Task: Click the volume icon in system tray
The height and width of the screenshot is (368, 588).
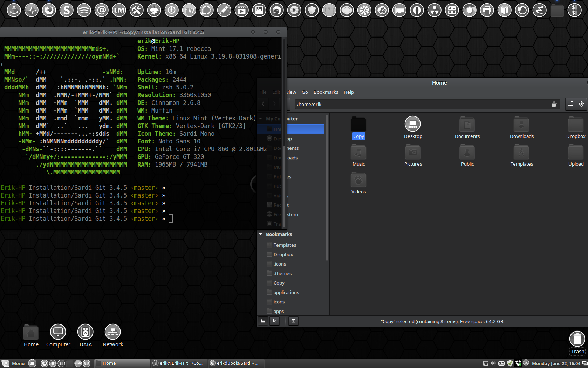Action: pyautogui.click(x=493, y=363)
